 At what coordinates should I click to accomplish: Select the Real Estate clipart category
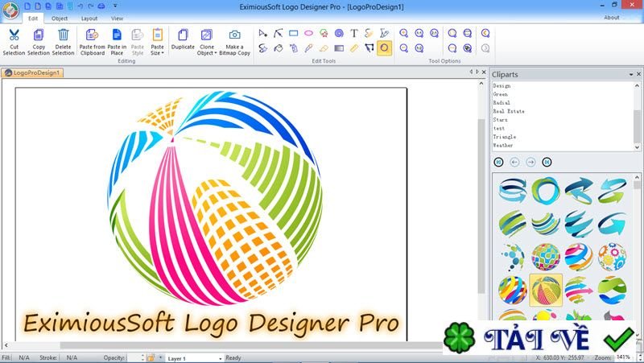click(509, 111)
